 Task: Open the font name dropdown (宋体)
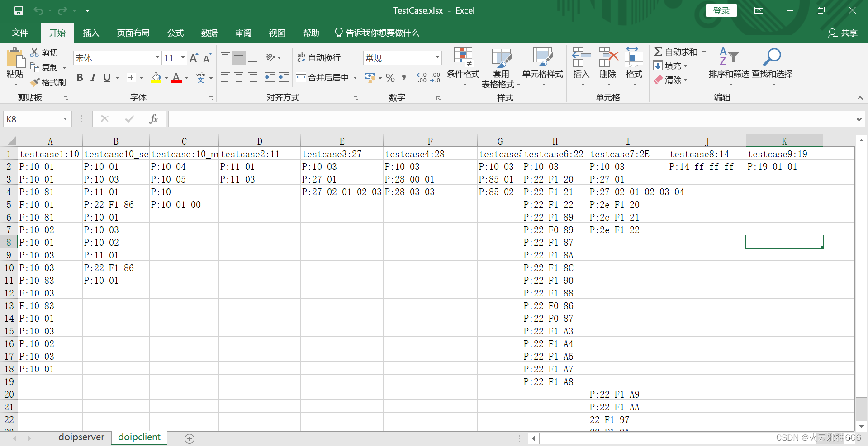(157, 58)
